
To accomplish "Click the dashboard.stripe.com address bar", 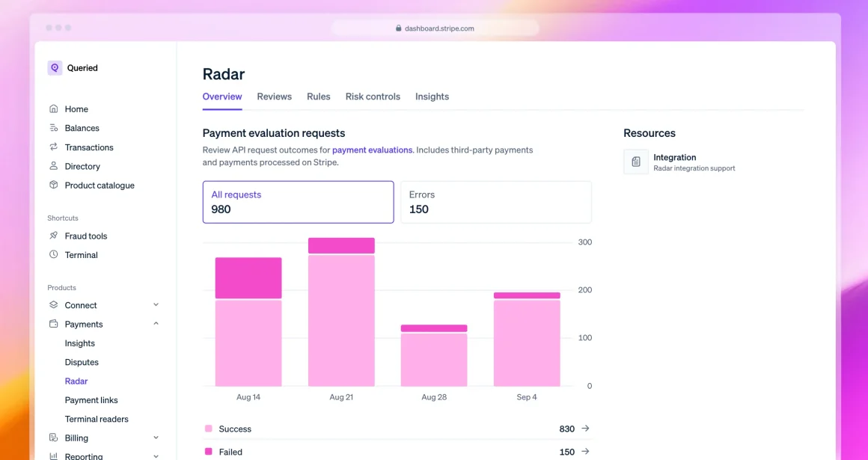I will [435, 28].
